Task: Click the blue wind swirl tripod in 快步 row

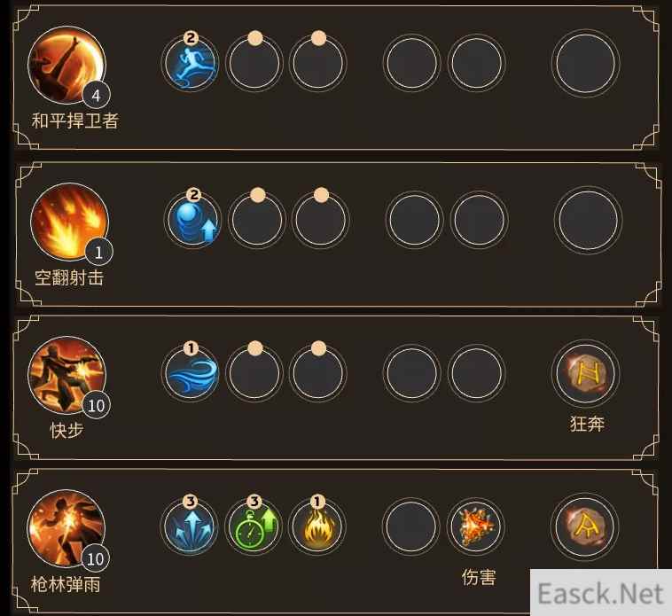Action: [191, 373]
